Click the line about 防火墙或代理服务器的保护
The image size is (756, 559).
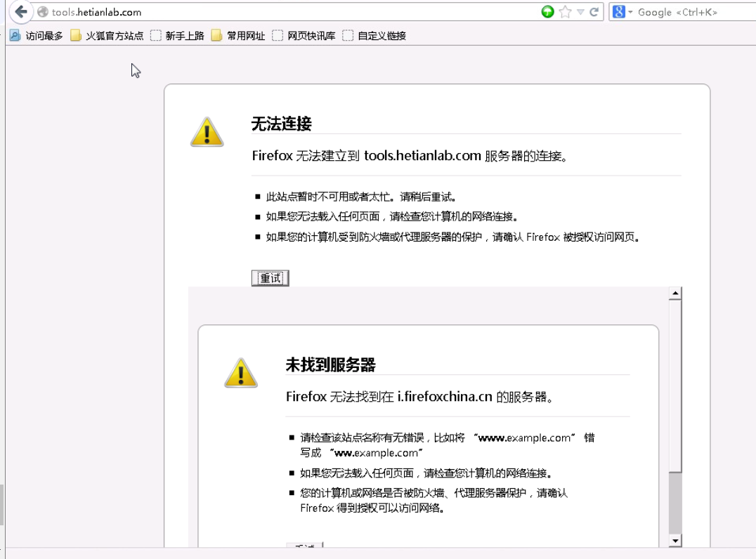click(x=452, y=237)
